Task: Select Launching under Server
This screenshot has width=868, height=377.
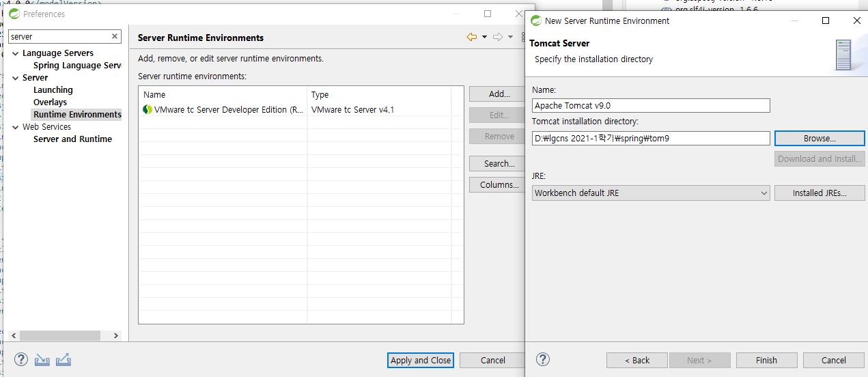Action: tap(53, 90)
